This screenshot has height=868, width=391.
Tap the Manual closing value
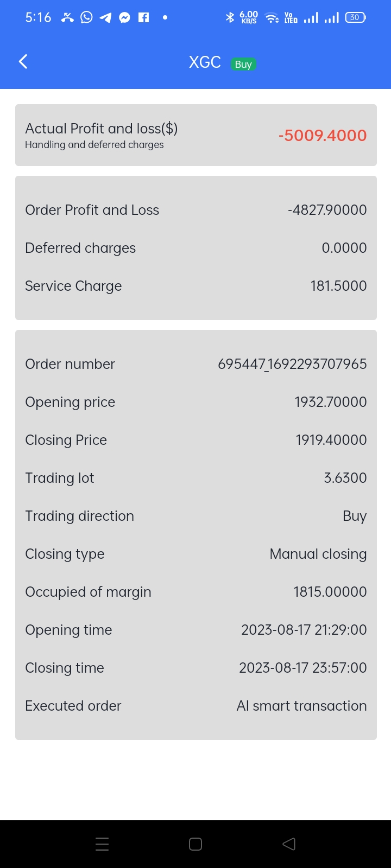tap(318, 554)
